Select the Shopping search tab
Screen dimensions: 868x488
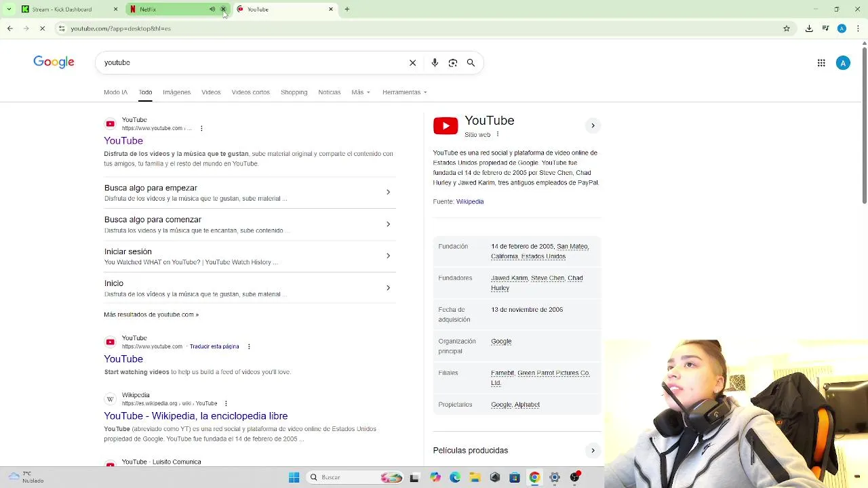(294, 92)
